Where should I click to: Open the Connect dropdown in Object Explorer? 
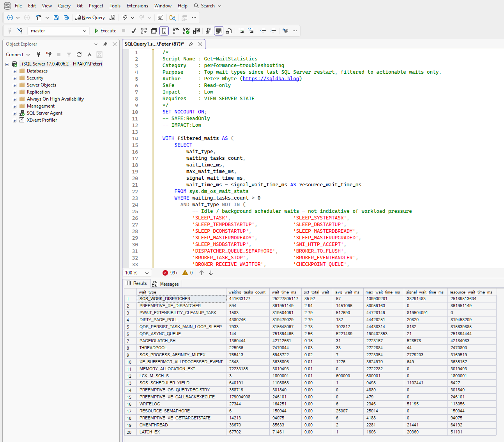point(28,55)
